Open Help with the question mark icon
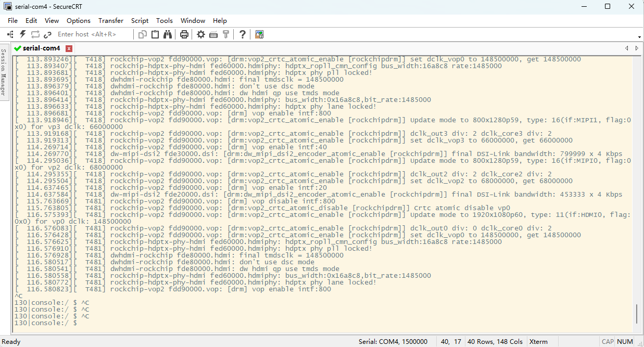This screenshot has width=644, height=347. click(x=243, y=34)
